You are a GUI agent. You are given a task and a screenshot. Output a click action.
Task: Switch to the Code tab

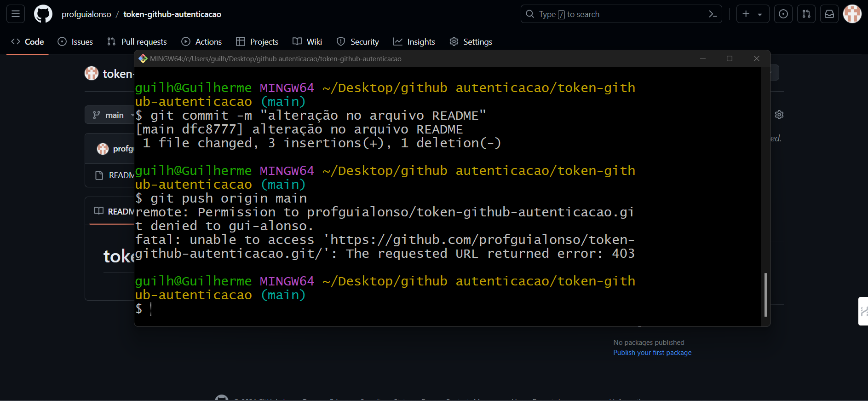[28, 42]
